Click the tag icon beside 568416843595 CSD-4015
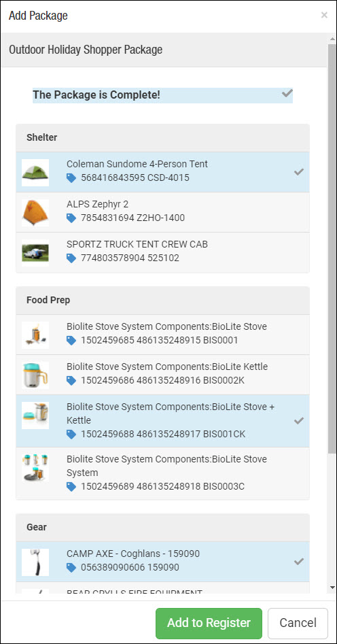The image size is (337, 644). pos(71,178)
